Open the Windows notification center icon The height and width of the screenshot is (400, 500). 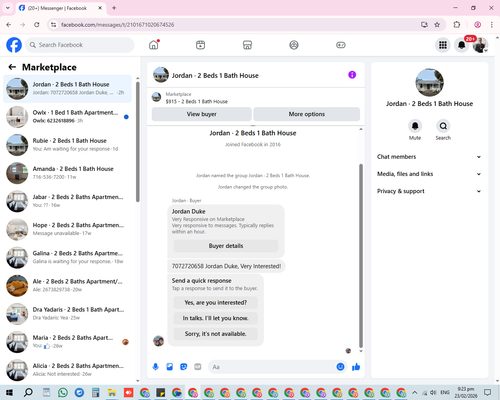click(488, 392)
